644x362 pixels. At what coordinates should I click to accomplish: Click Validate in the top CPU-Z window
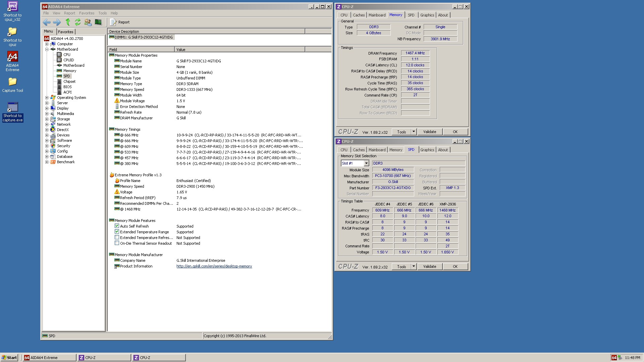(x=429, y=132)
